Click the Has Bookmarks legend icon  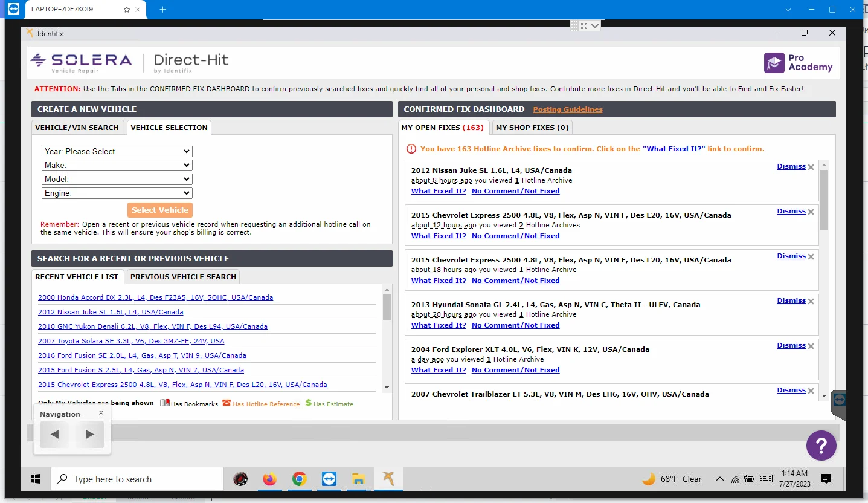[x=165, y=403]
